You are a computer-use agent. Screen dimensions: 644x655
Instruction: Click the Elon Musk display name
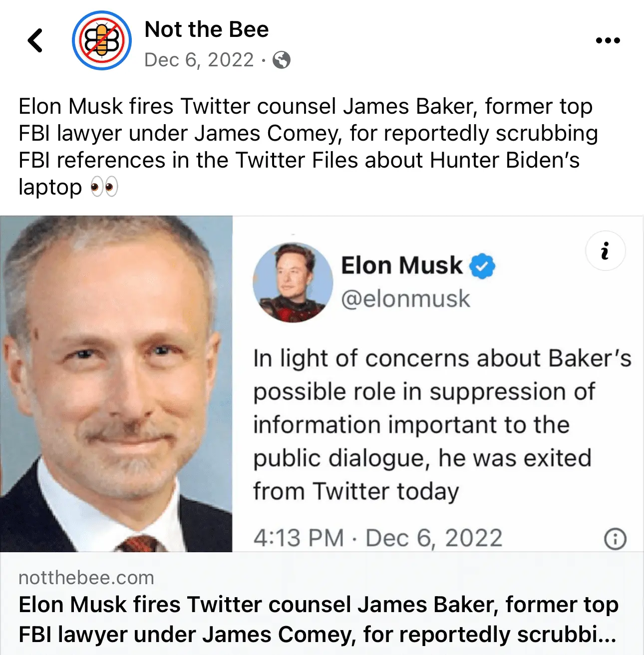pyautogui.click(x=401, y=265)
